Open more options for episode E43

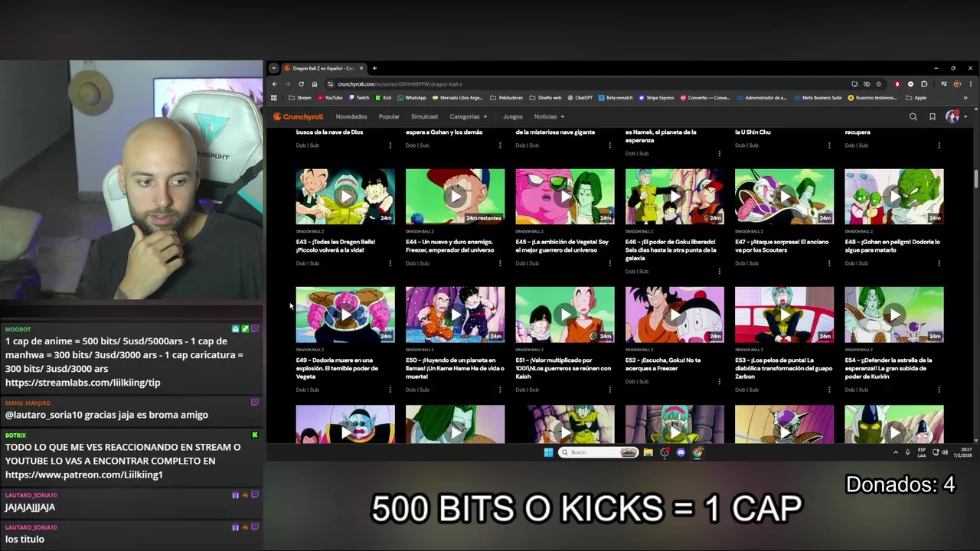point(390,263)
